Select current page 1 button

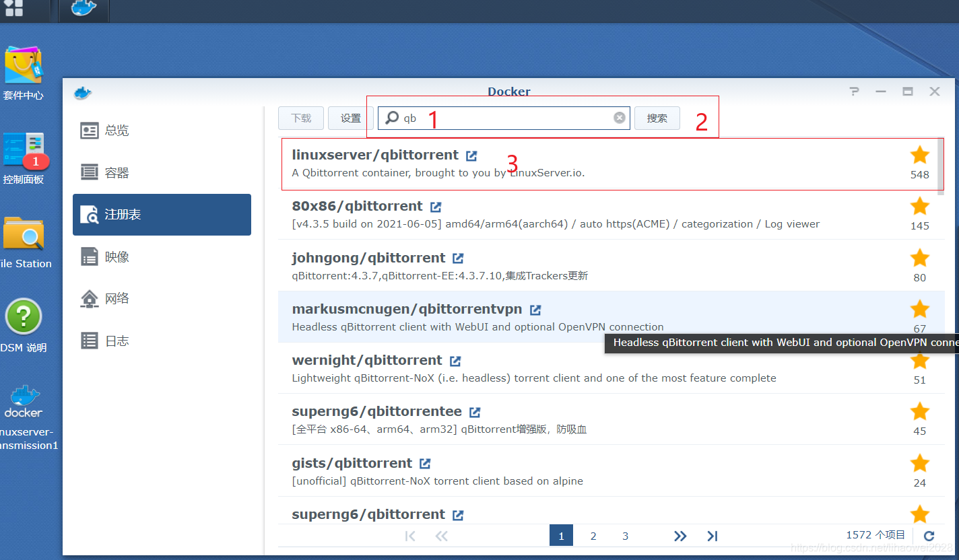coord(561,536)
